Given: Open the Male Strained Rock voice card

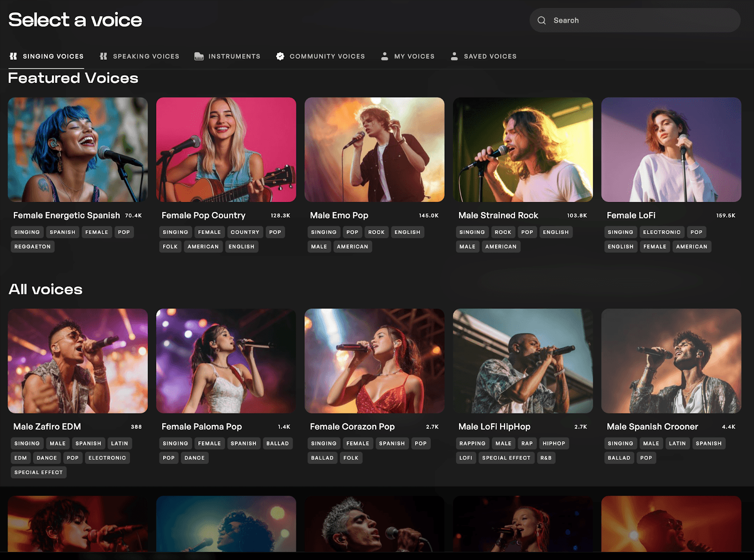Looking at the screenshot, I should coord(523,149).
